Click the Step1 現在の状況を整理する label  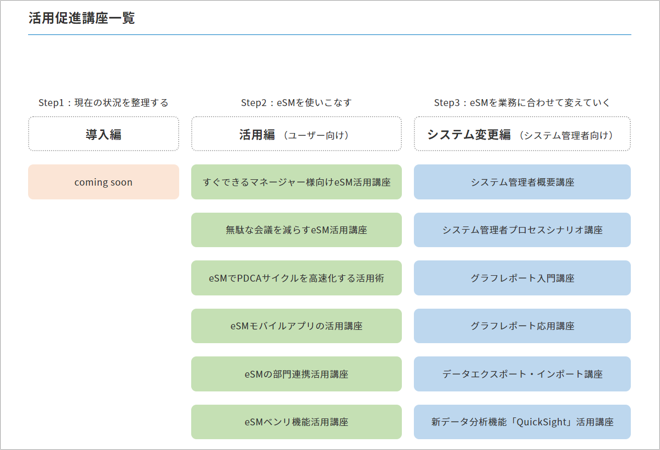pos(104,103)
